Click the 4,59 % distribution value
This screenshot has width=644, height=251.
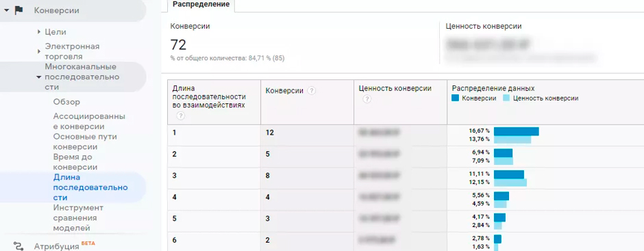click(x=480, y=203)
